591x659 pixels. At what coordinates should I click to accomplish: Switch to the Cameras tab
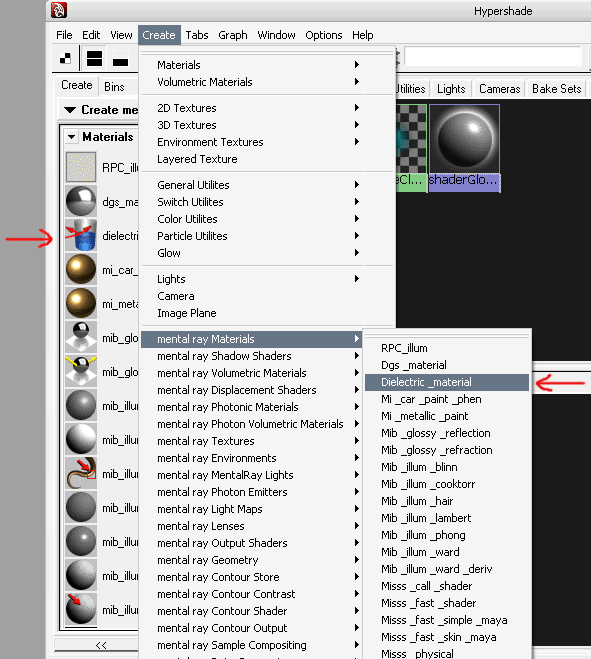(499, 89)
